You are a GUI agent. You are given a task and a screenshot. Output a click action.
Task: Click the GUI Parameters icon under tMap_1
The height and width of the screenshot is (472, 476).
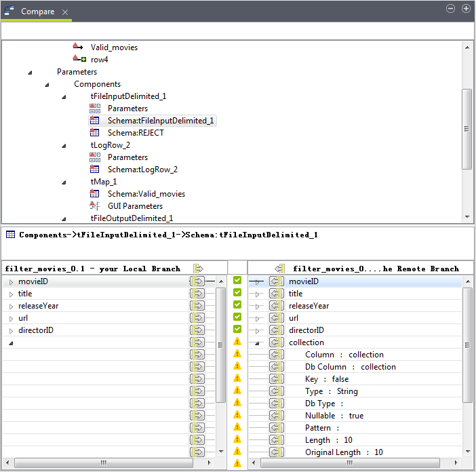pyautogui.click(x=95, y=206)
